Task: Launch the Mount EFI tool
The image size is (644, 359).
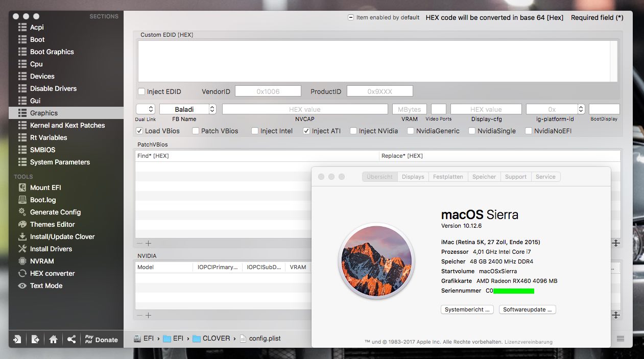Action: (66, 187)
